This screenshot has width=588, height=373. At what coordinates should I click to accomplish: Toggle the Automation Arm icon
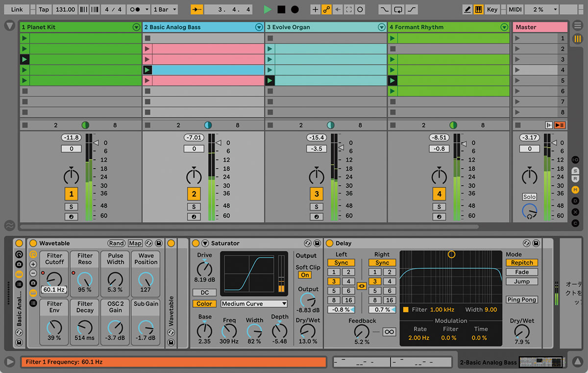[x=326, y=9]
